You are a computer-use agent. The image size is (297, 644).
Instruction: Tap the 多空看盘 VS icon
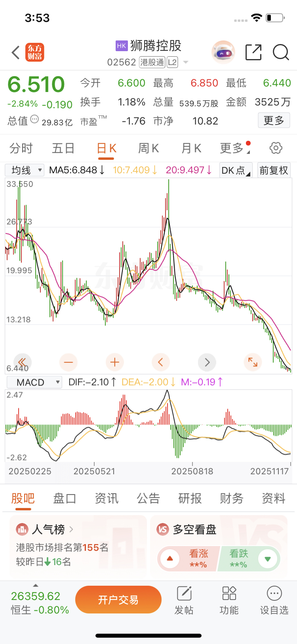(163, 529)
